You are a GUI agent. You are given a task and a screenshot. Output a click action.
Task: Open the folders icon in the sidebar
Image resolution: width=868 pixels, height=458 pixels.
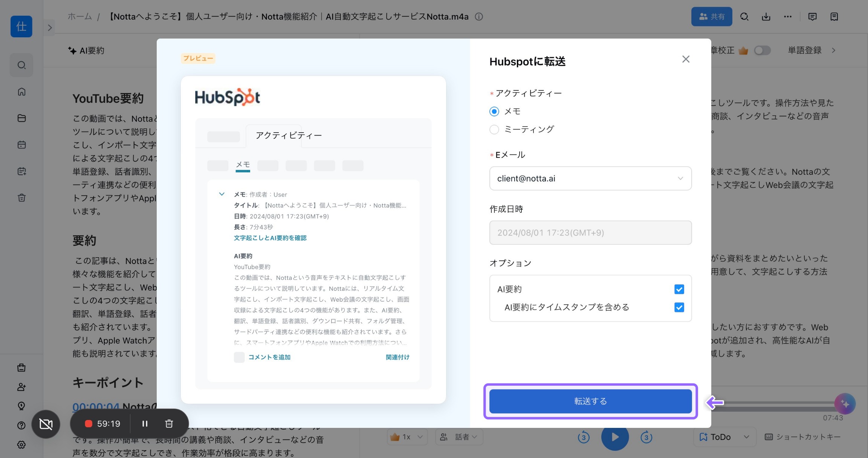tap(21, 118)
